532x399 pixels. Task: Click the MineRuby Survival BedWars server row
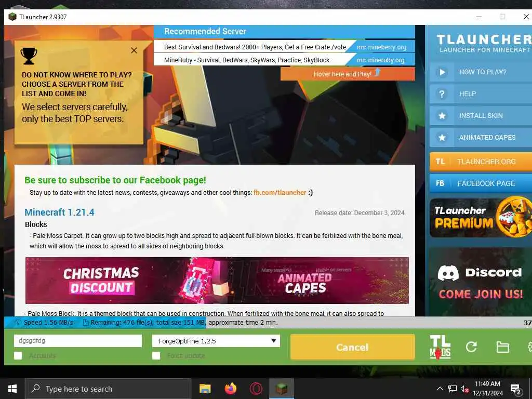pos(284,60)
